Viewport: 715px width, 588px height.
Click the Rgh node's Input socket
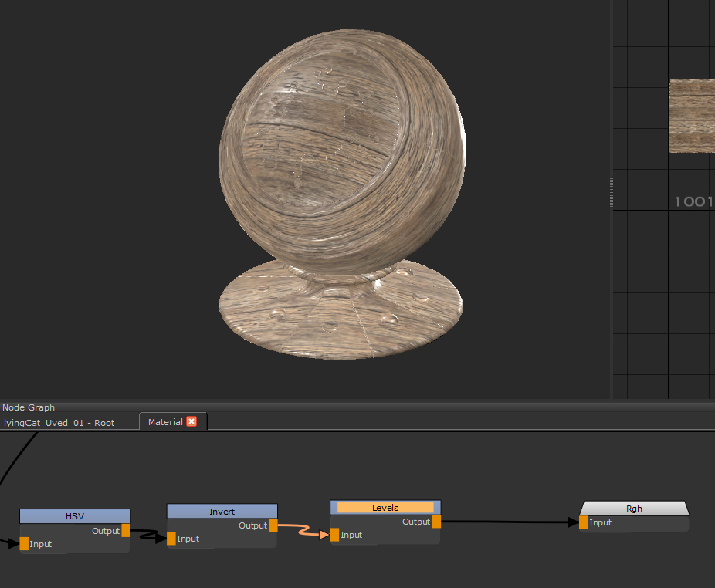[584, 522]
